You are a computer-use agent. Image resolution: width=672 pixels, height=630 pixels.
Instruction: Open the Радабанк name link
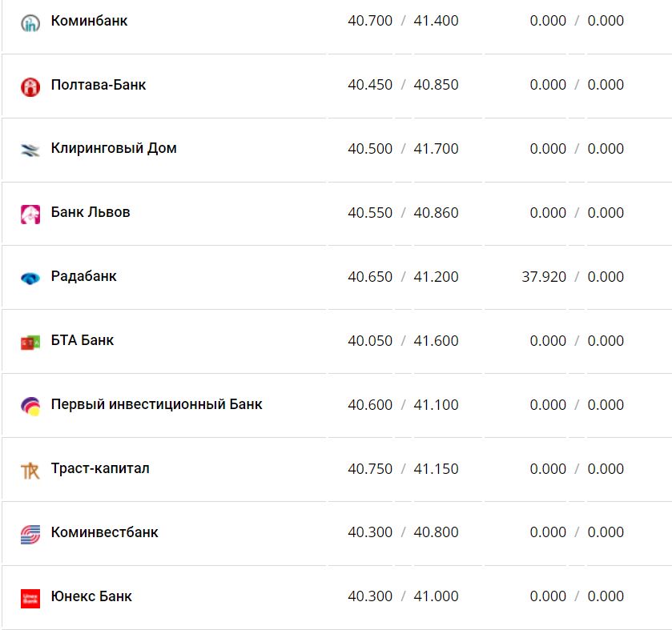click(84, 276)
